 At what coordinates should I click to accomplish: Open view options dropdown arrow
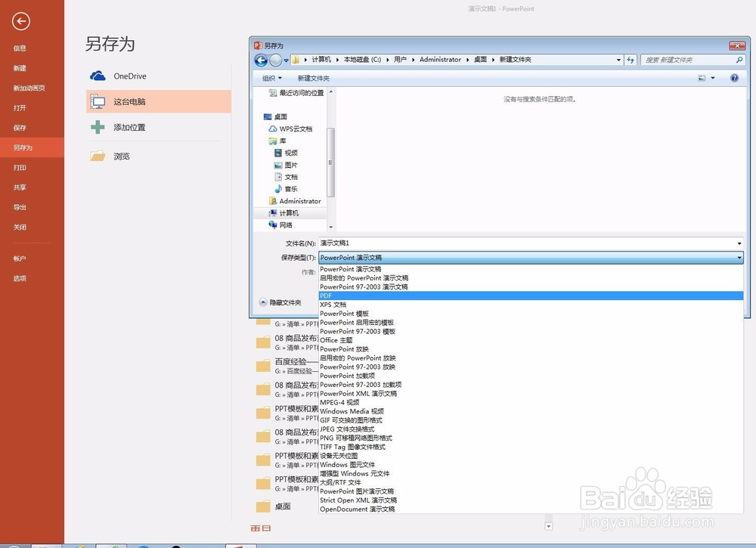(713, 78)
